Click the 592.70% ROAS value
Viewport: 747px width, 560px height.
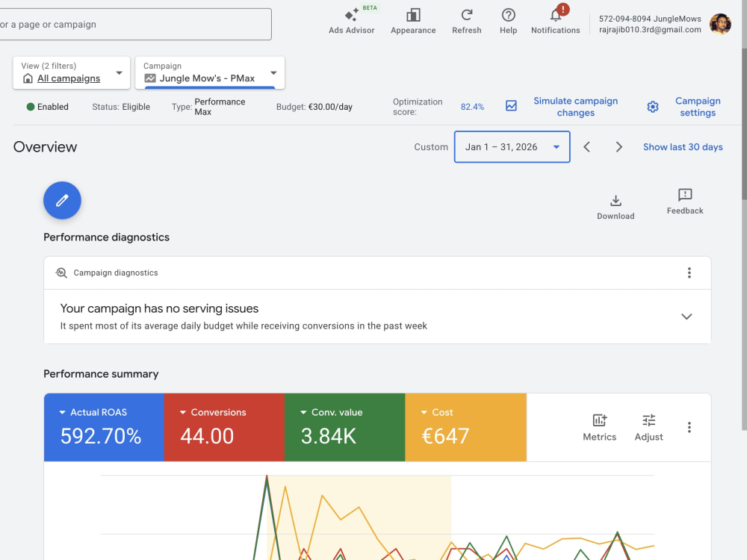[101, 436]
